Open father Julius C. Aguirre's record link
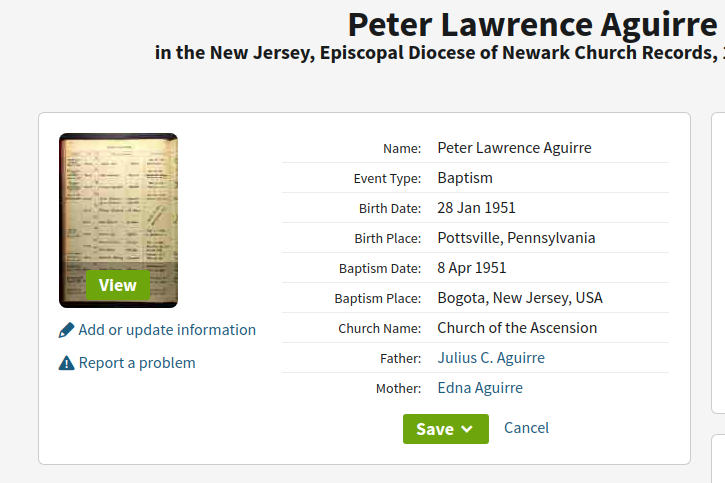725x483 pixels. pos(491,358)
